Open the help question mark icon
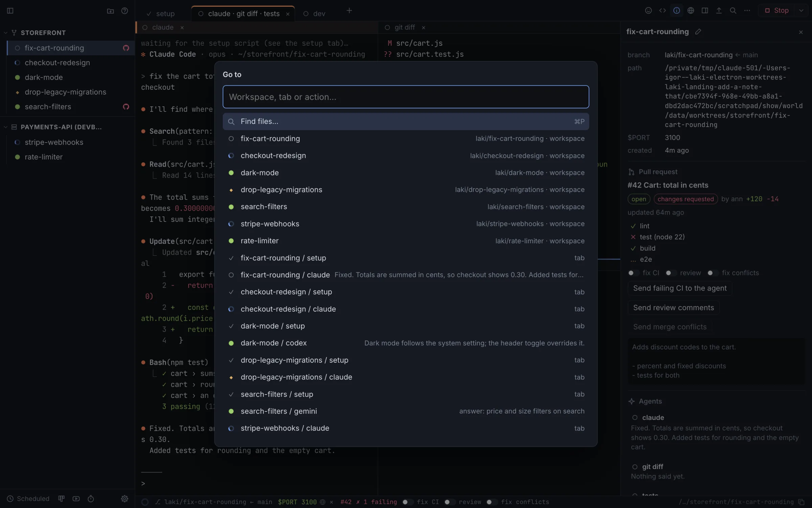The height and width of the screenshot is (508, 812). 125,11
